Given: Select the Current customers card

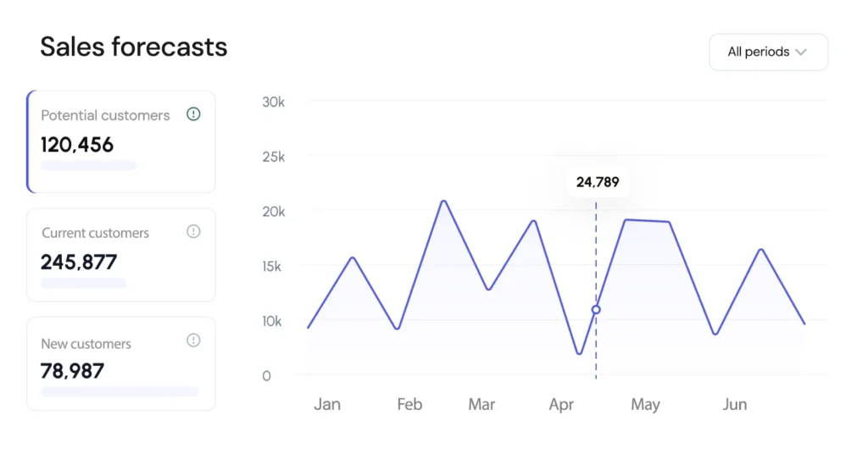Looking at the screenshot, I should click(x=121, y=255).
